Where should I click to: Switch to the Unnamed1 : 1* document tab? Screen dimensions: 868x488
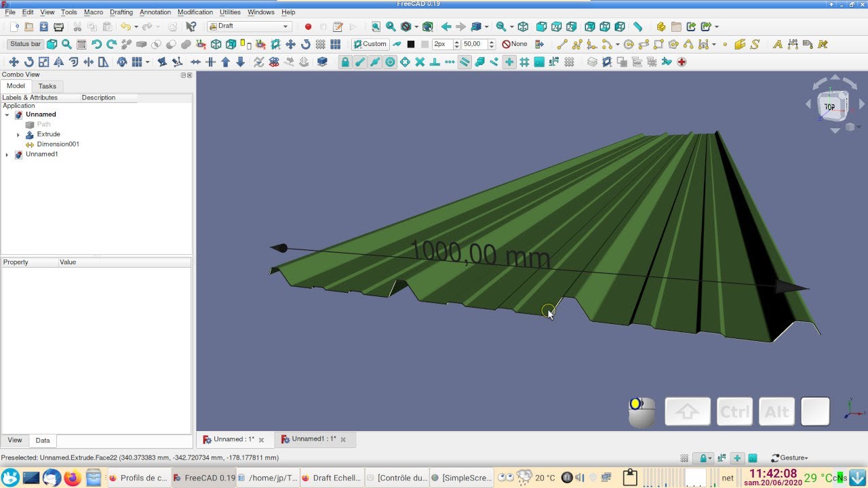tap(314, 439)
